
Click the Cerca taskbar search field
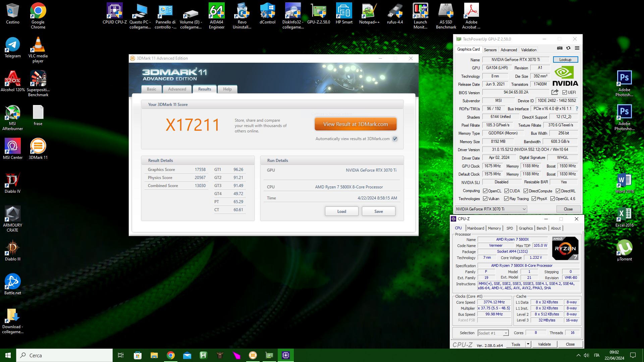(x=64, y=355)
